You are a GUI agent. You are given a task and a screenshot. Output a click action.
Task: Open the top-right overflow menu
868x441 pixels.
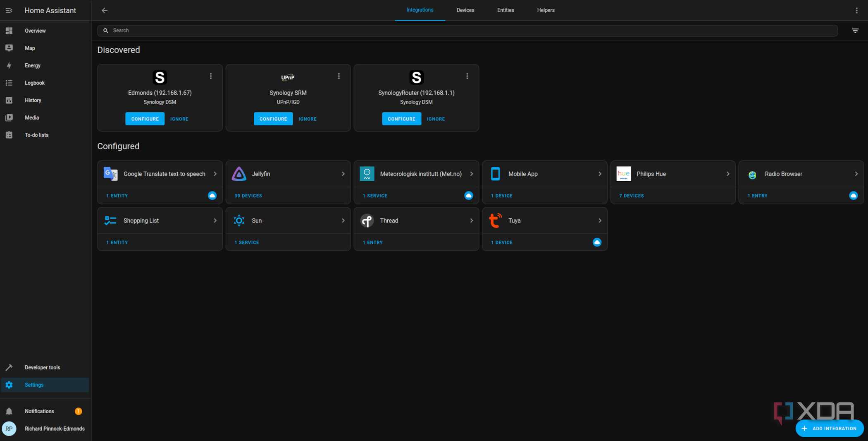tap(856, 10)
